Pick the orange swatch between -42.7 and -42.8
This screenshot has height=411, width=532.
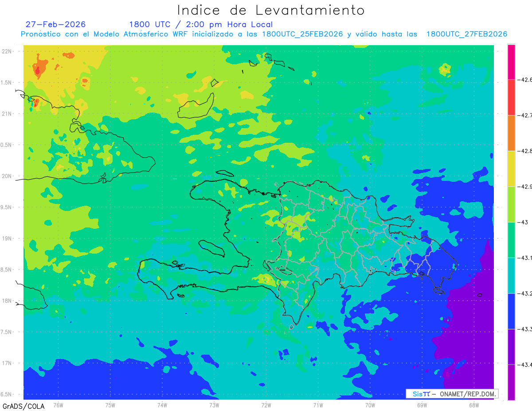point(511,133)
